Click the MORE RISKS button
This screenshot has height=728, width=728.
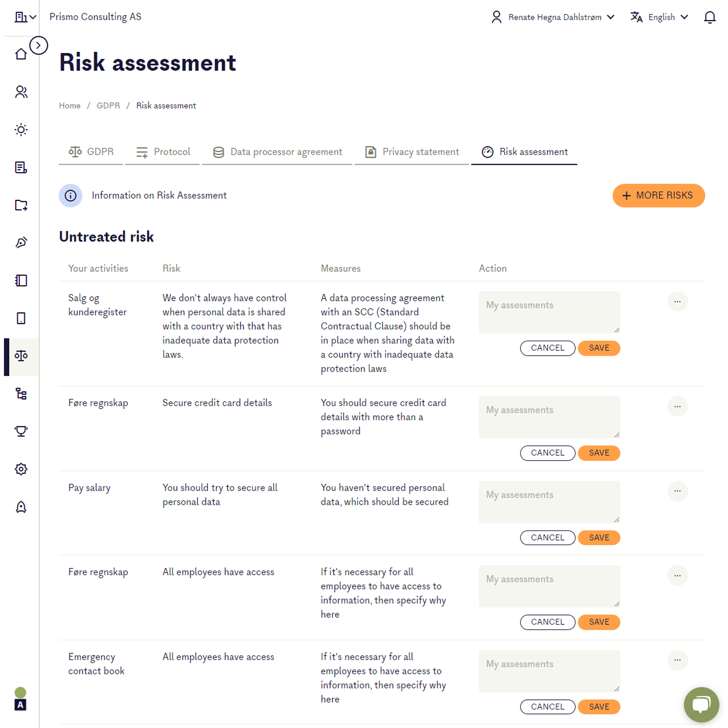658,195
